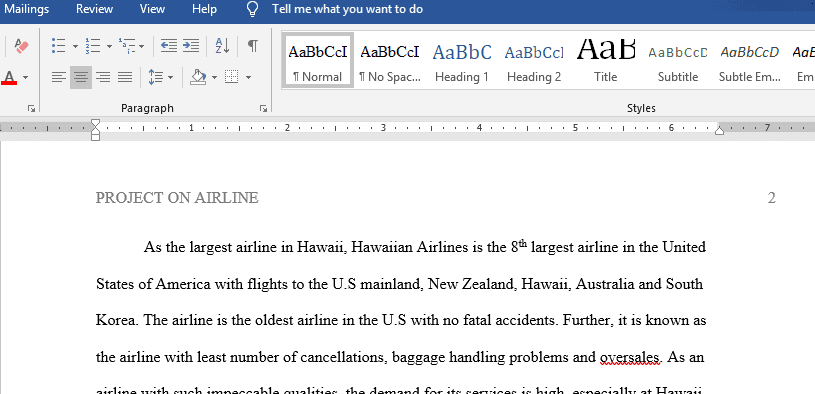This screenshot has height=394, width=815.
Task: Open Bullets library dropdown arrow
Action: click(x=75, y=46)
